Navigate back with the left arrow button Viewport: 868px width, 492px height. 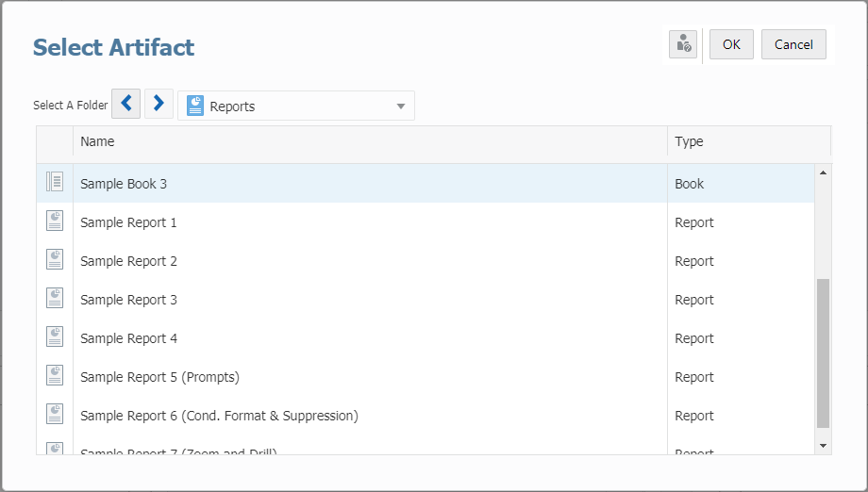[126, 104]
